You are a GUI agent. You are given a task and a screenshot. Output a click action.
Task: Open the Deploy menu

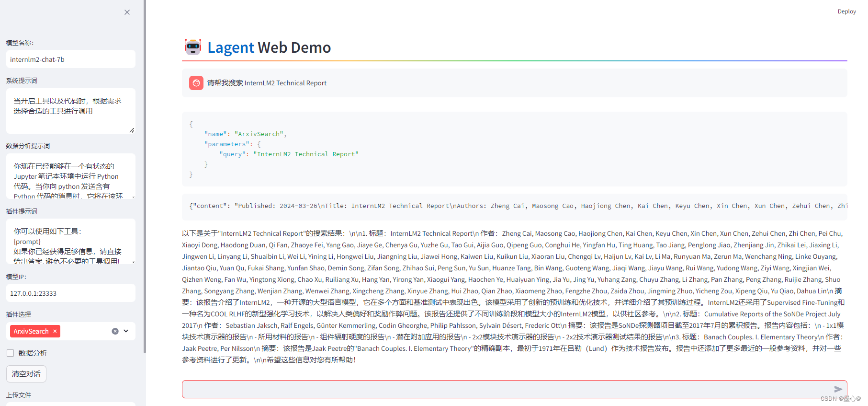[x=846, y=12]
